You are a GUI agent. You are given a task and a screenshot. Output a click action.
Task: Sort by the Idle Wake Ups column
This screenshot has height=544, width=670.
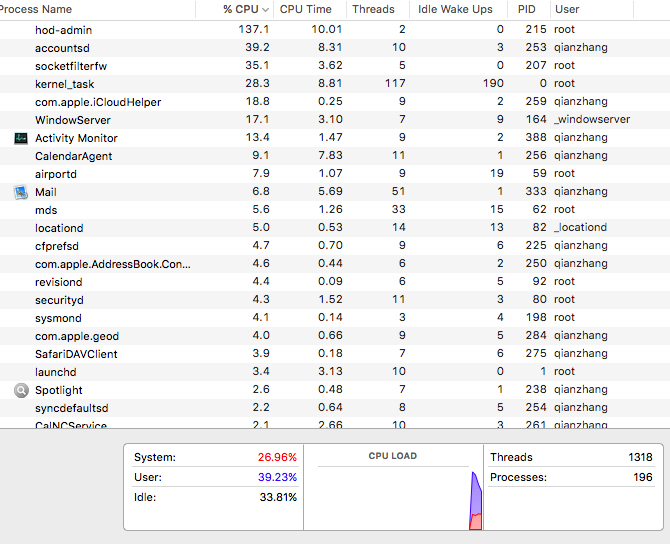pos(455,9)
